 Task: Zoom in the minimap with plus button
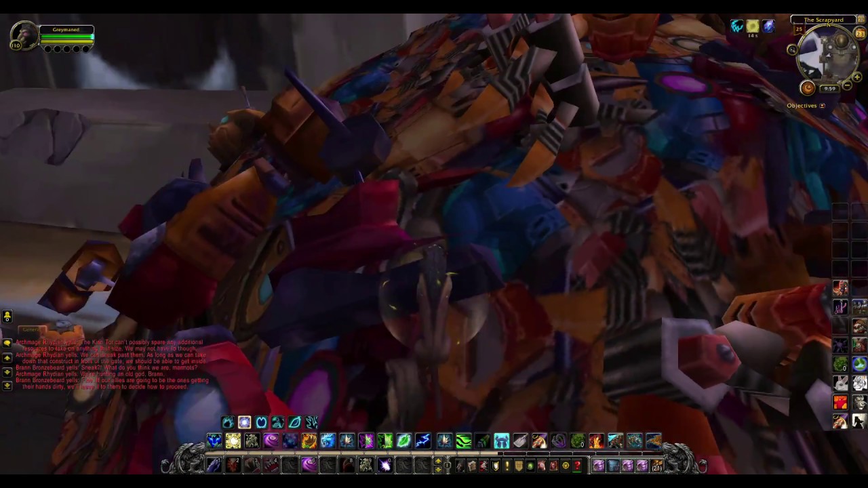pyautogui.click(x=856, y=78)
